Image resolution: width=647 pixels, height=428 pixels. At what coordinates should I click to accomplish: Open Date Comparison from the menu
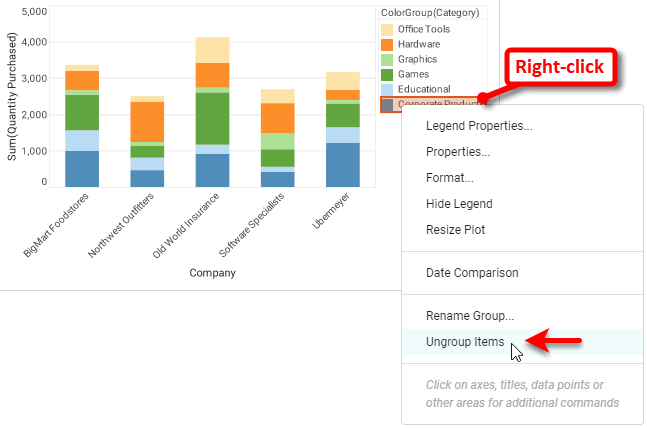[x=472, y=273]
